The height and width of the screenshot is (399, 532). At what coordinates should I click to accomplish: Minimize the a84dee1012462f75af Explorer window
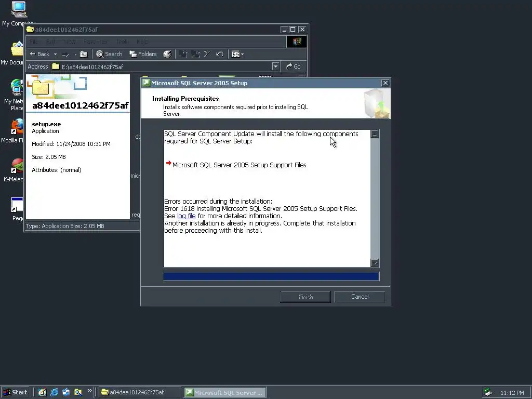[284, 30]
